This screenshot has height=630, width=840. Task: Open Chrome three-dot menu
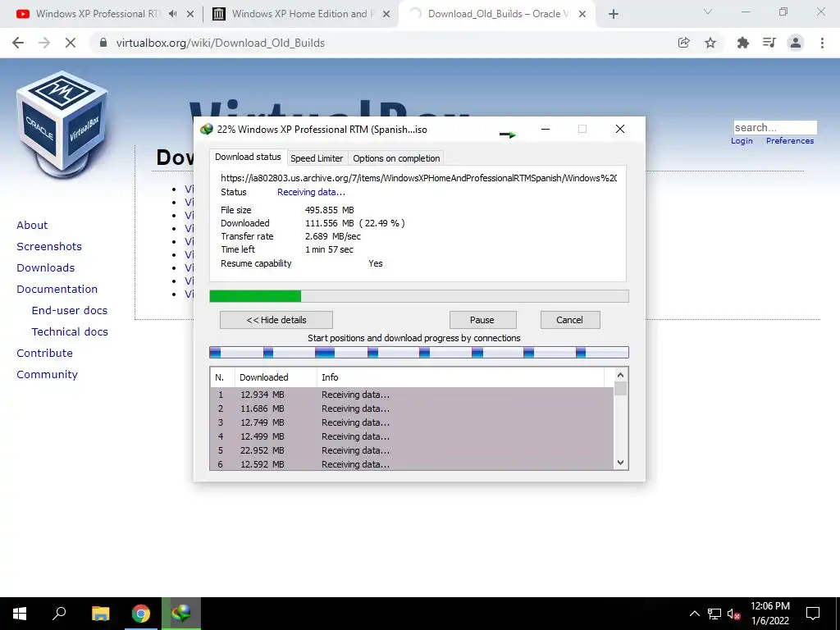point(822,43)
